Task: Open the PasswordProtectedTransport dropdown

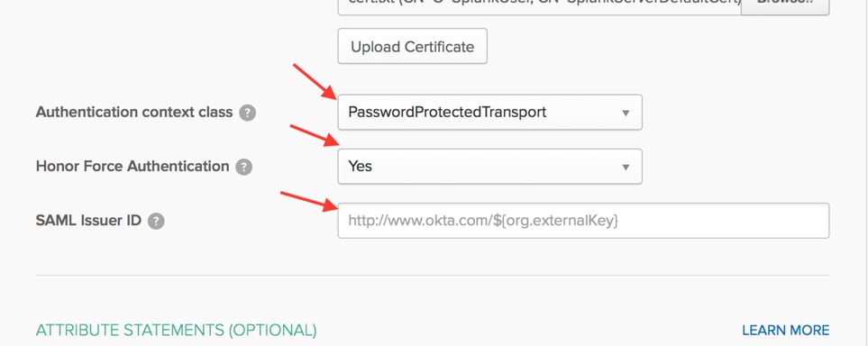Action: (x=490, y=113)
